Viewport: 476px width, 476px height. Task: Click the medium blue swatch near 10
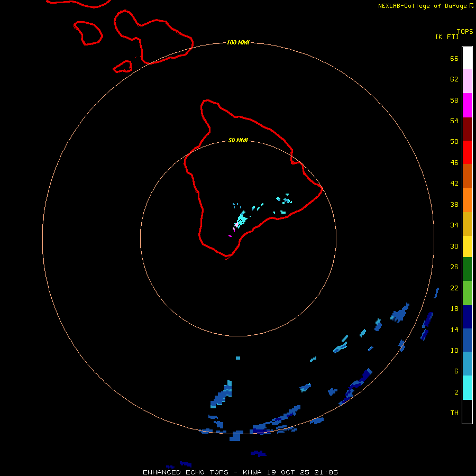[x=467, y=340]
